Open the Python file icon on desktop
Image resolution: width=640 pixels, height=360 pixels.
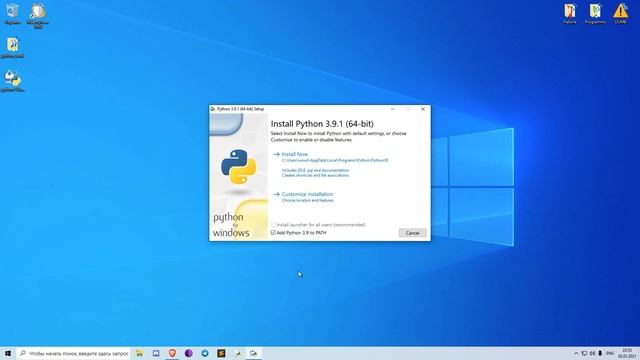pos(13,47)
